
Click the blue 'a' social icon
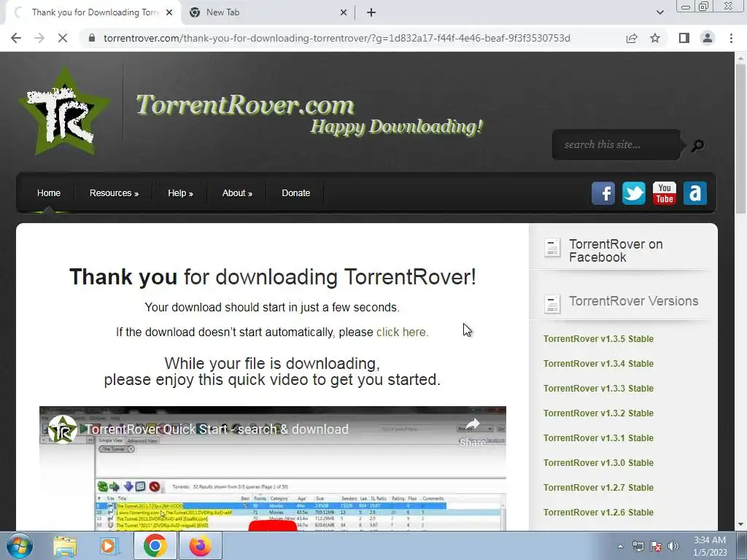pos(695,193)
